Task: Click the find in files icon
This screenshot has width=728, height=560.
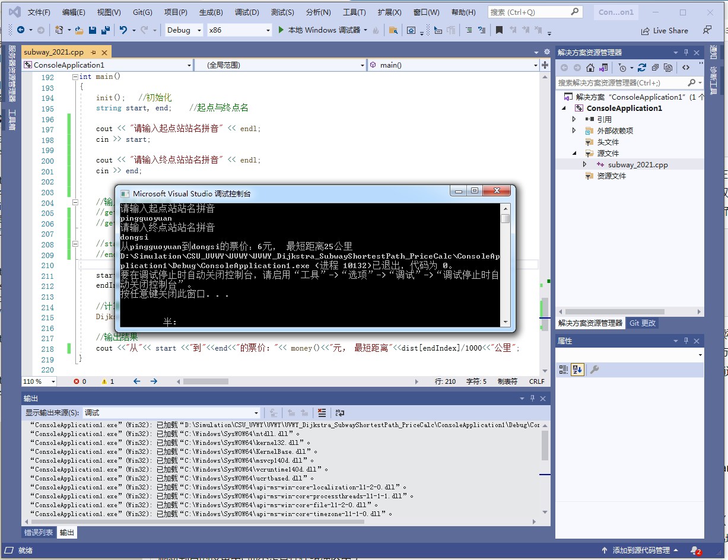Action: tap(393, 30)
